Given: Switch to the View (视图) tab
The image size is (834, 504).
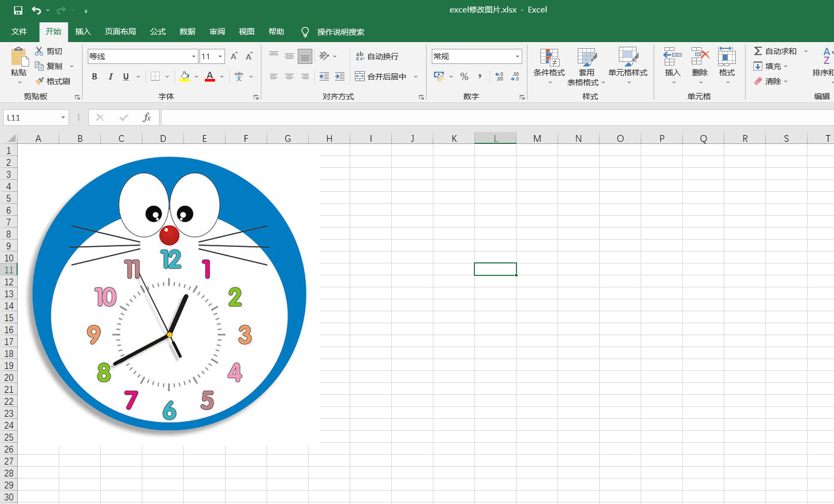Looking at the screenshot, I should 246,32.
